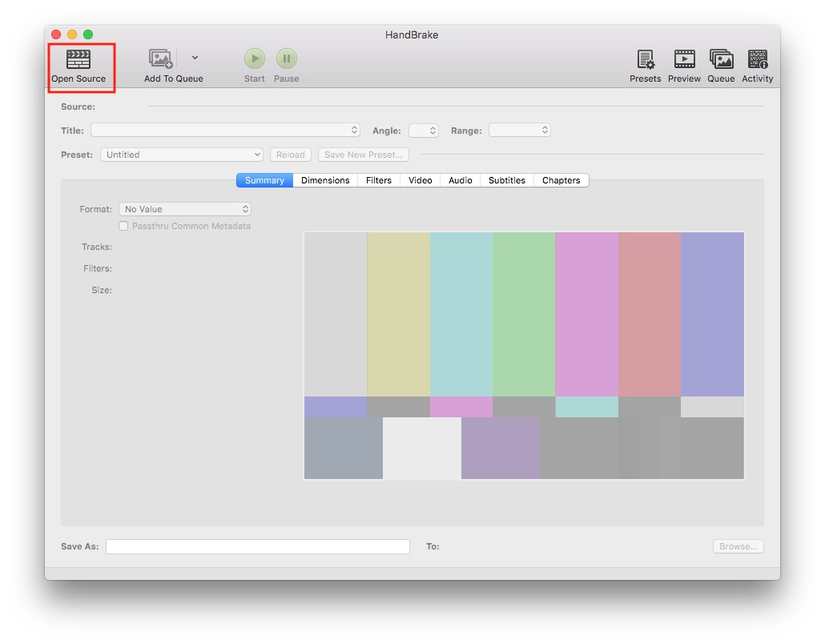Minimize the window with yellow button
Viewport: 825px width, 644px height.
[x=72, y=34]
